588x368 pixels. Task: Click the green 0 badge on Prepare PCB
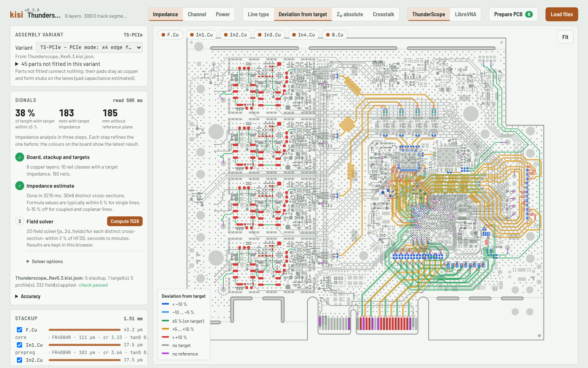pos(529,14)
